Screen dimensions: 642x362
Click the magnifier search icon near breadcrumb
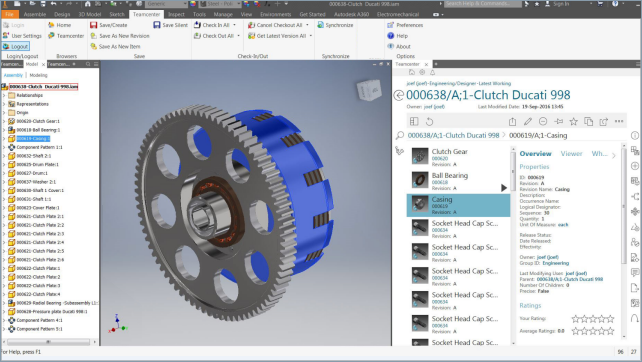(400, 135)
